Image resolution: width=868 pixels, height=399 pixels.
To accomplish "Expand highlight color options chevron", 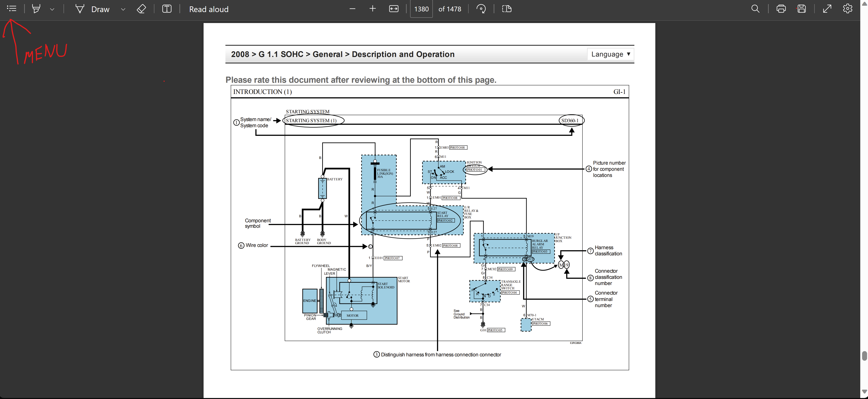I will pos(52,9).
